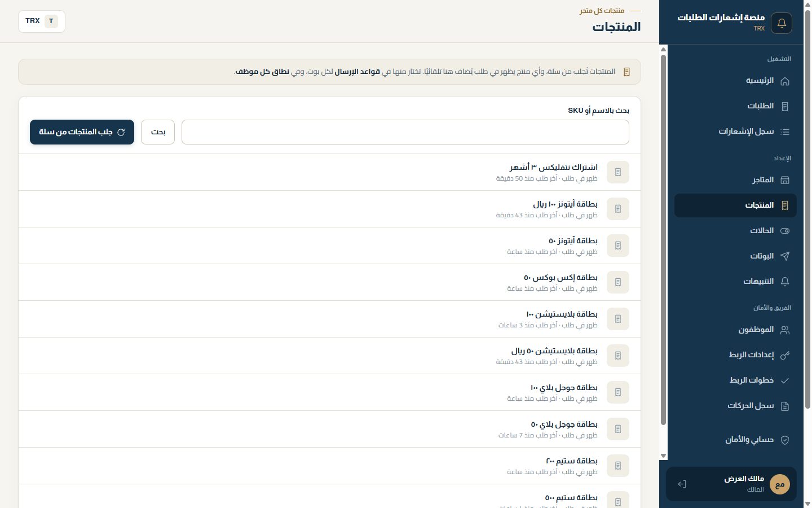Click the bold قواعد الإرسال text in banner

point(358,72)
